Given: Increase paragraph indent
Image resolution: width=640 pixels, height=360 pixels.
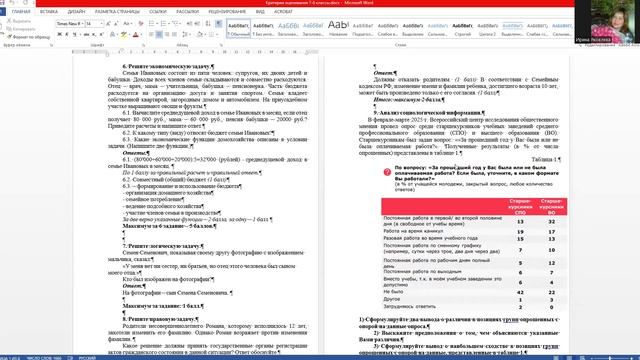Looking at the screenshot, I should click(197, 24).
